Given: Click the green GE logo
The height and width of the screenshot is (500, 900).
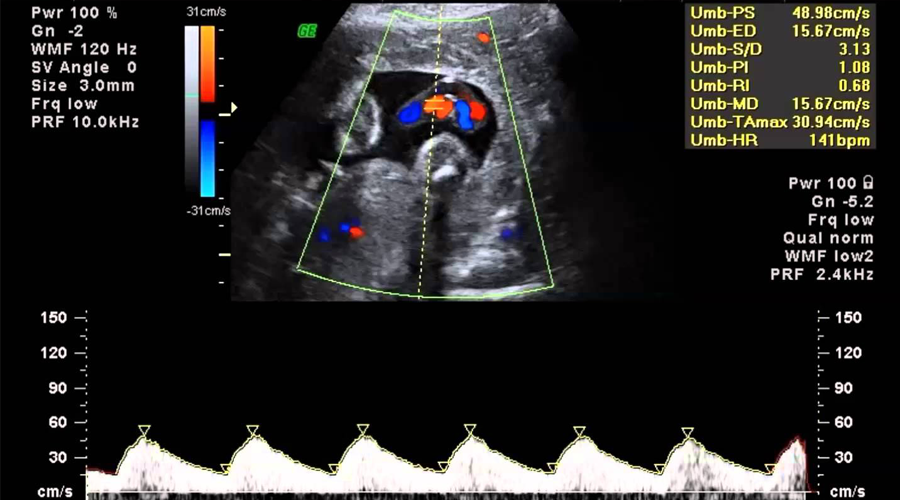Looking at the screenshot, I should [307, 31].
